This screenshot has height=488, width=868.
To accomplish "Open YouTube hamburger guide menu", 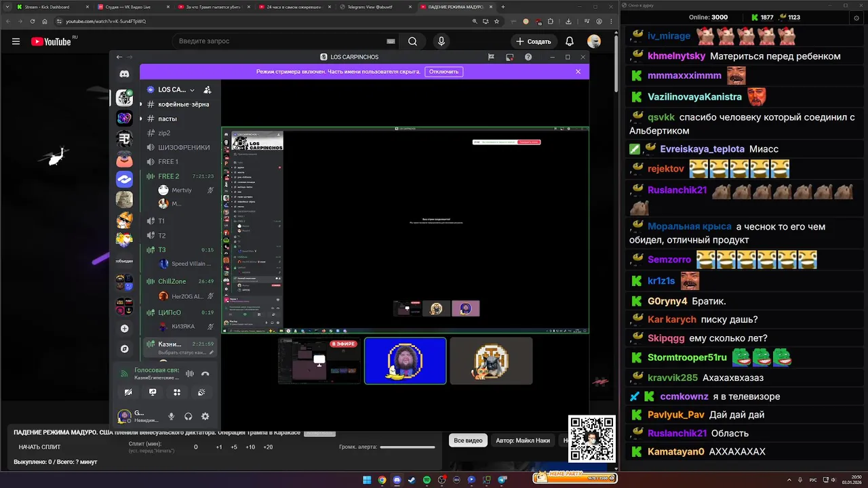I will coord(16,41).
